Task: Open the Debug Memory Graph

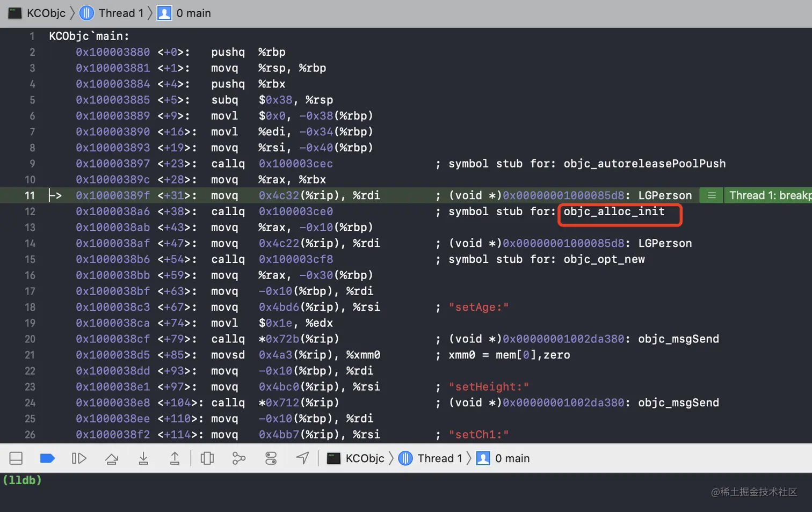Action: tap(238, 458)
